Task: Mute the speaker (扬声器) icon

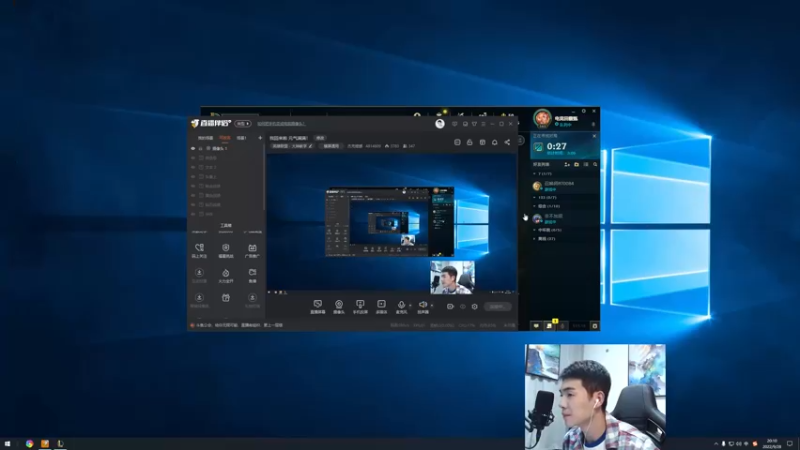Action: coord(423,305)
